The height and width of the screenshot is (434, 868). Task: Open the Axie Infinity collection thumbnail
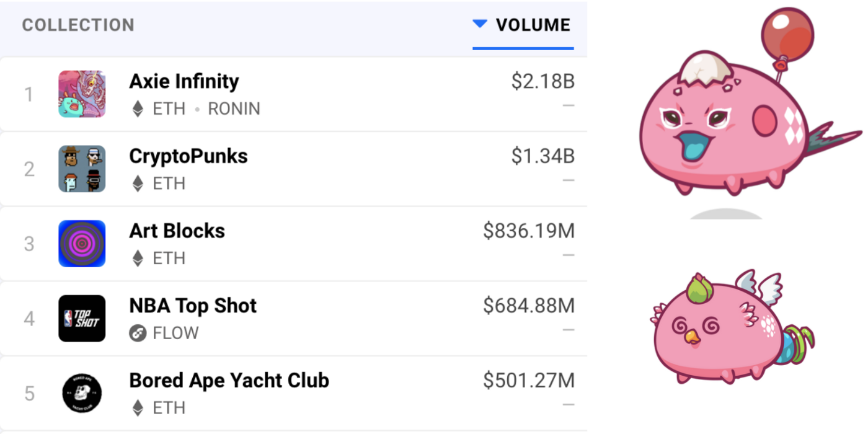[x=82, y=94]
